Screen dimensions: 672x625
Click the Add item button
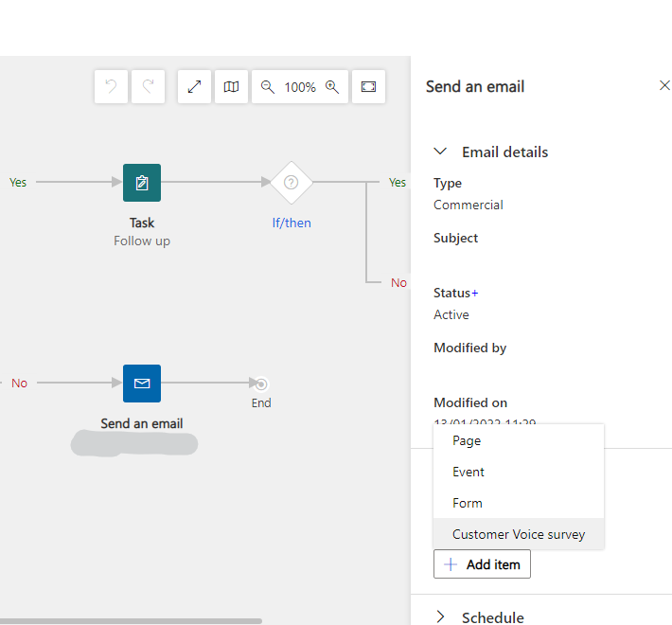point(482,564)
